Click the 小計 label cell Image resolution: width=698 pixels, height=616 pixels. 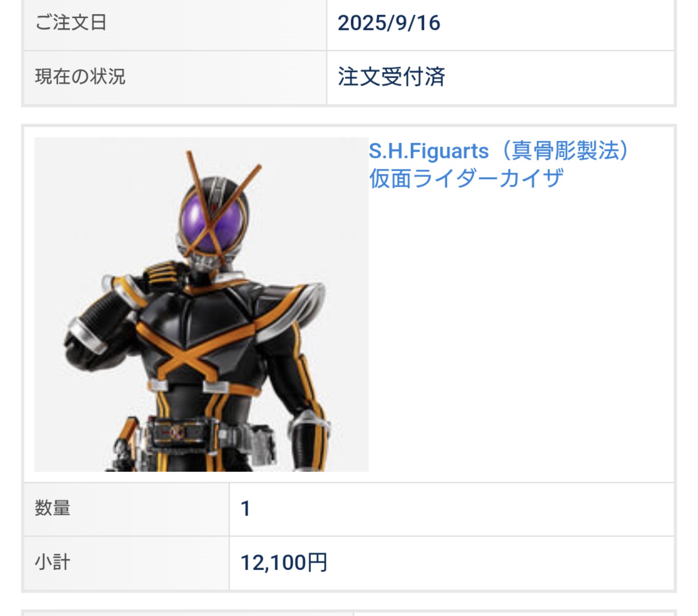click(x=126, y=563)
